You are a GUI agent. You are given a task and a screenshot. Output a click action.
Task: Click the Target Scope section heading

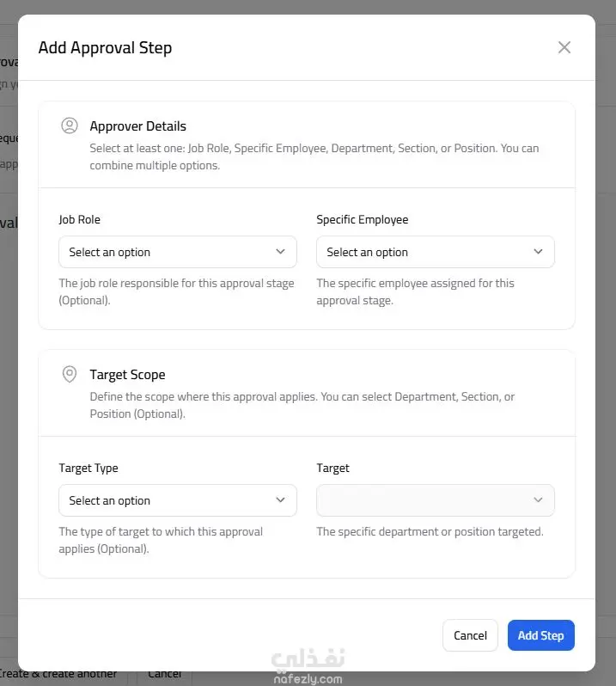pyautogui.click(x=127, y=375)
